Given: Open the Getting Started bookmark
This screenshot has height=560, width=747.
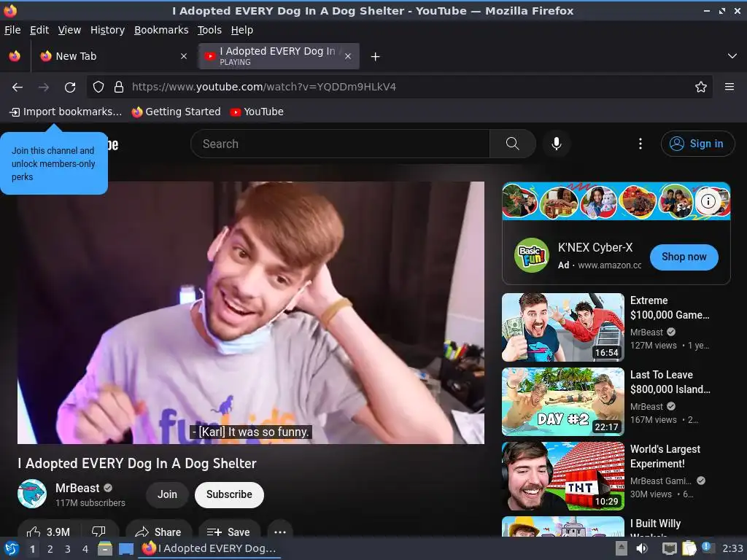Looking at the screenshot, I should [176, 112].
